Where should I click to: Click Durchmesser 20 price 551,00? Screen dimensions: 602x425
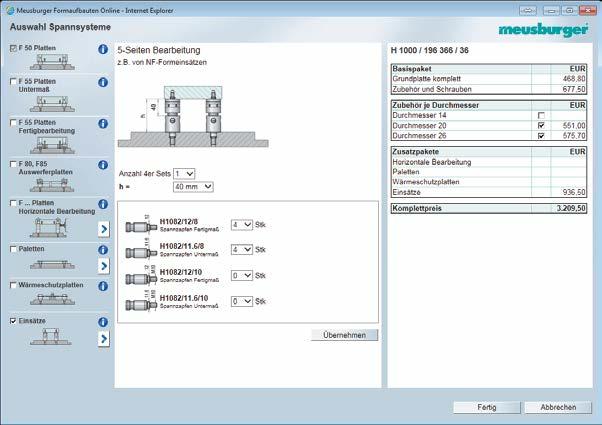click(x=574, y=126)
